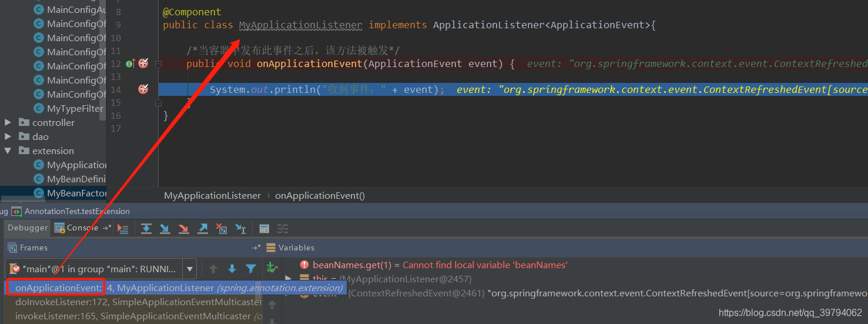Screen dimensions: 868x324
Task: Click the @Component annotation in code
Action: coord(192,12)
